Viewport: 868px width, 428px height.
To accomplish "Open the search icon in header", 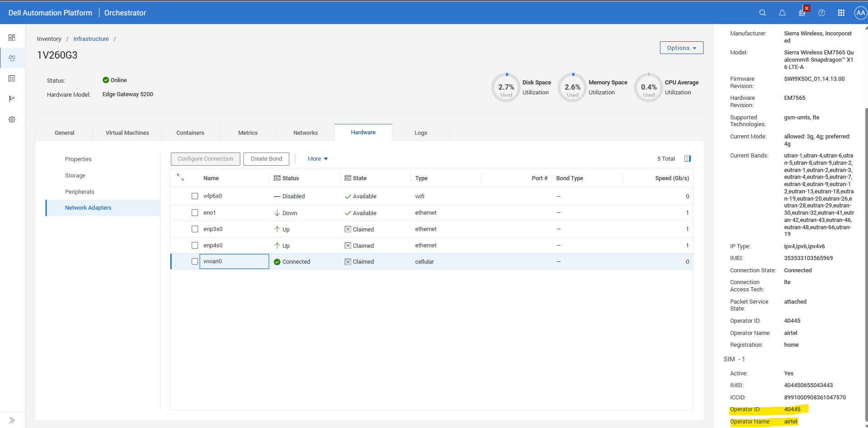I will point(763,13).
